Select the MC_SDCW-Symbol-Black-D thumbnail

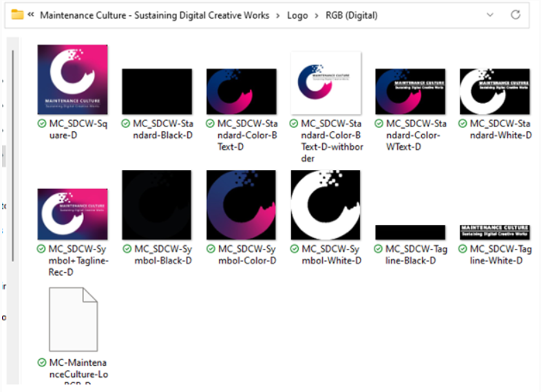157,205
